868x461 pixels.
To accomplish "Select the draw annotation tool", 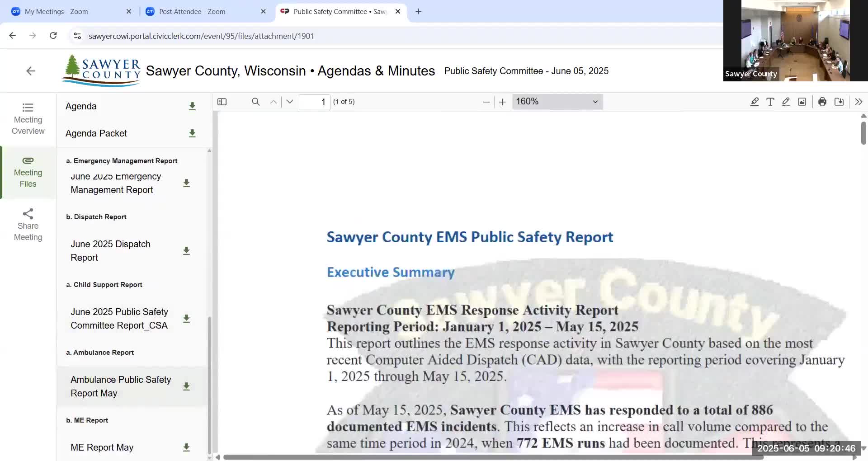I will 786,102.
